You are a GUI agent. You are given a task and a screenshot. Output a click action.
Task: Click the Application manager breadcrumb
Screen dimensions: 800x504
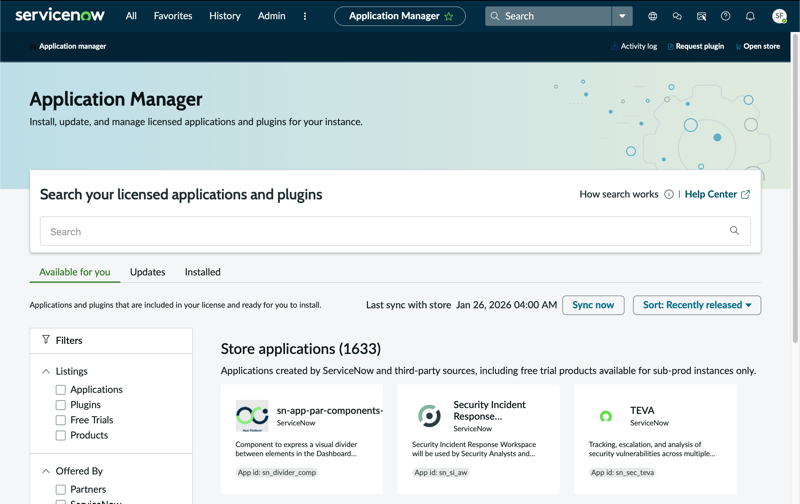pyautogui.click(x=72, y=46)
